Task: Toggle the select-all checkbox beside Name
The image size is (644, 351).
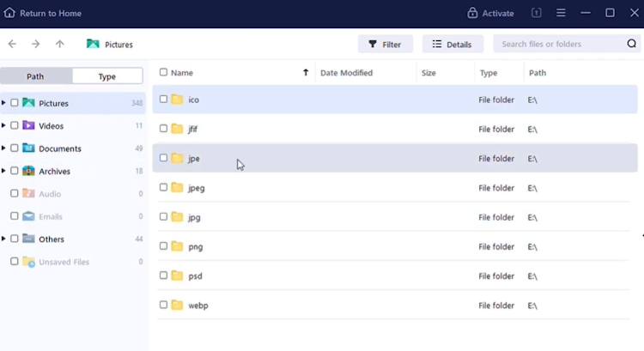Action: [x=163, y=73]
